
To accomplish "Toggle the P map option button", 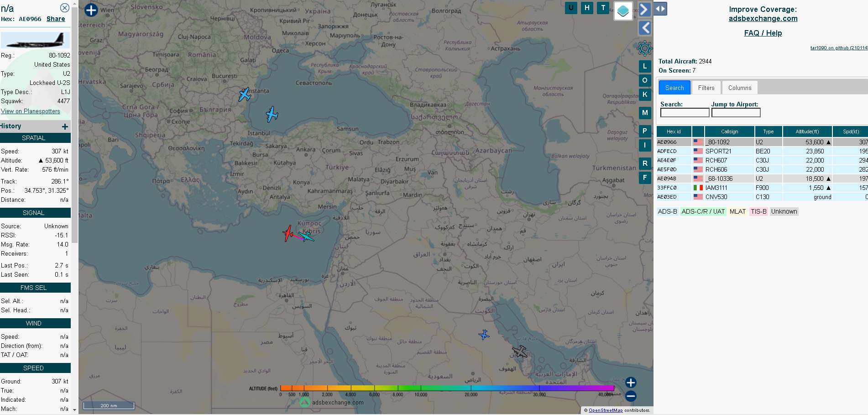I will tap(645, 131).
